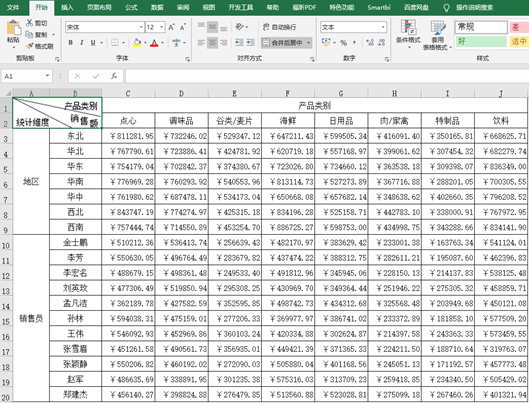529x403 pixels.
Task: Activate the Format Painter (格式刷) brush
Action: (30, 46)
